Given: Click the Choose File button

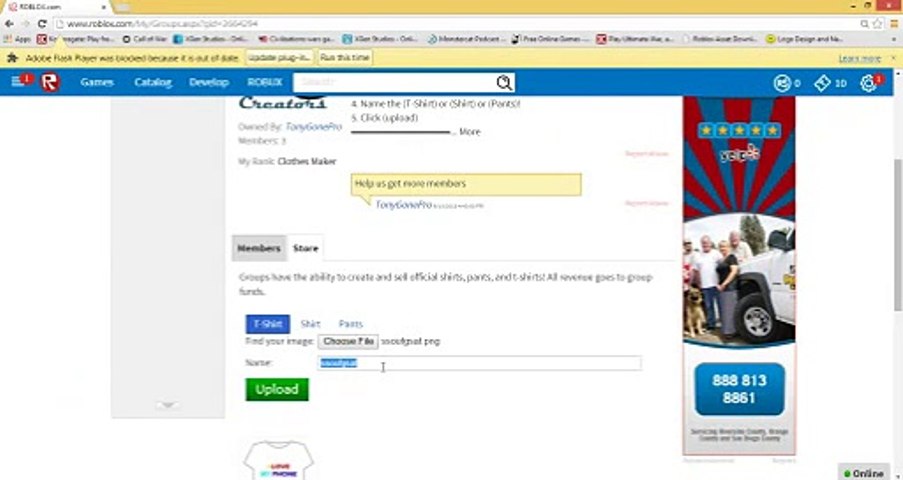Looking at the screenshot, I should (x=348, y=341).
